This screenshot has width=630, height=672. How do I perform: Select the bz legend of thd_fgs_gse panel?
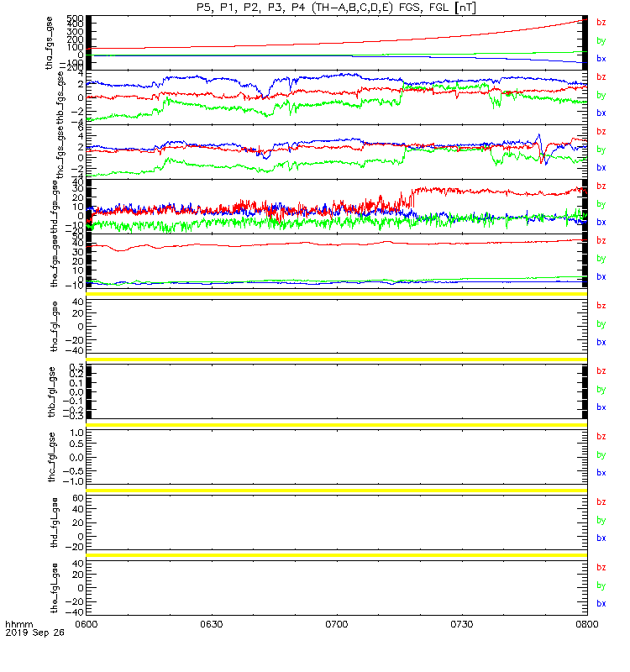(x=601, y=186)
